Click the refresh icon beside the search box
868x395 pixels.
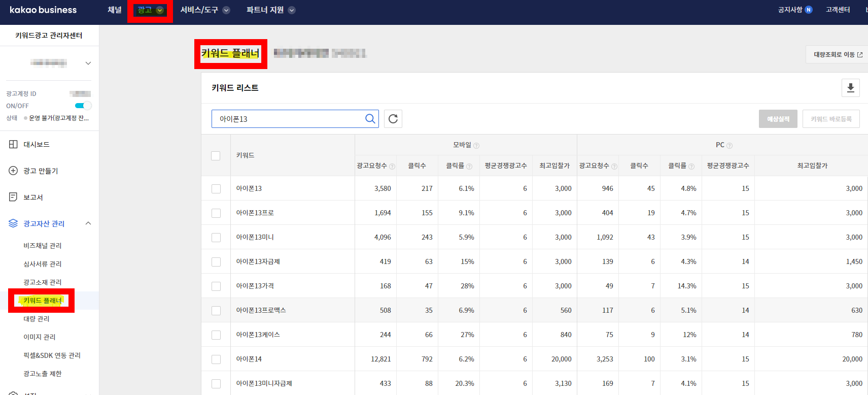[x=393, y=119]
